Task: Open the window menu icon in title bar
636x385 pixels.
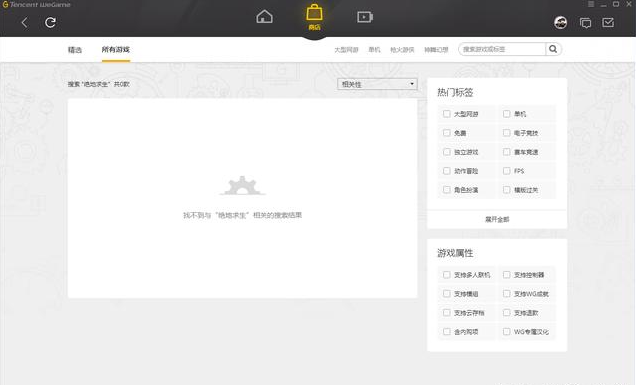Action: (591, 4)
